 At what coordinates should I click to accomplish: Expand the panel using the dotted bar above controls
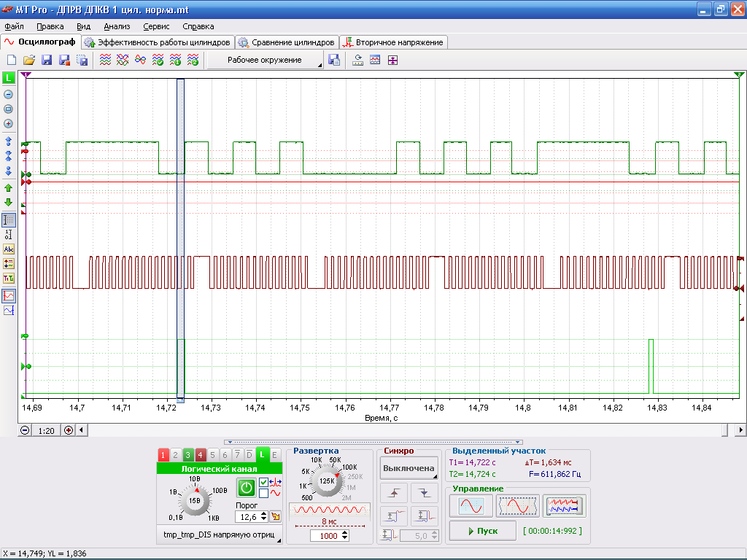373,442
